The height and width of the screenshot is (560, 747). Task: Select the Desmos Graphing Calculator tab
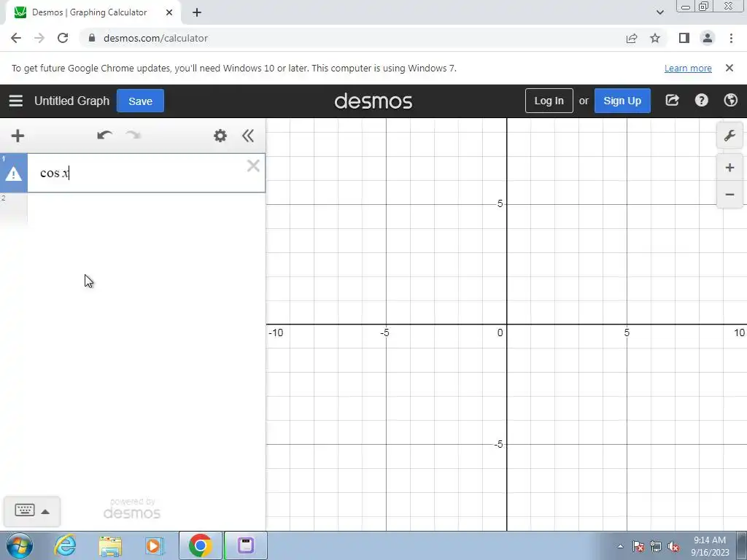[x=90, y=12]
